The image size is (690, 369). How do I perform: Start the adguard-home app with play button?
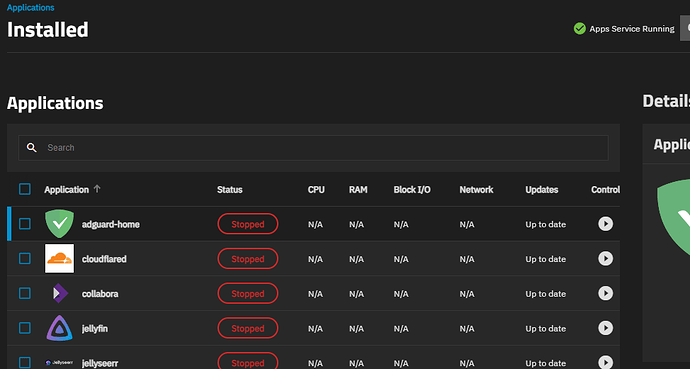(605, 224)
